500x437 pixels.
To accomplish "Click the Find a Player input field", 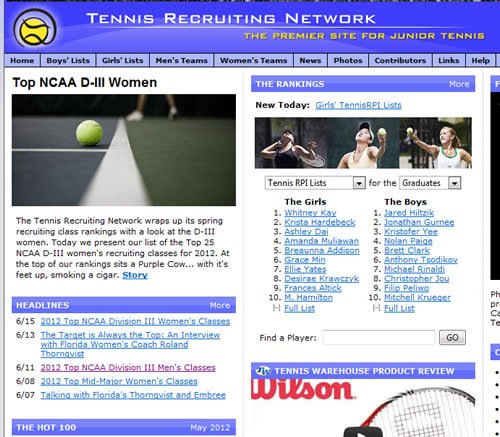I will [x=379, y=338].
